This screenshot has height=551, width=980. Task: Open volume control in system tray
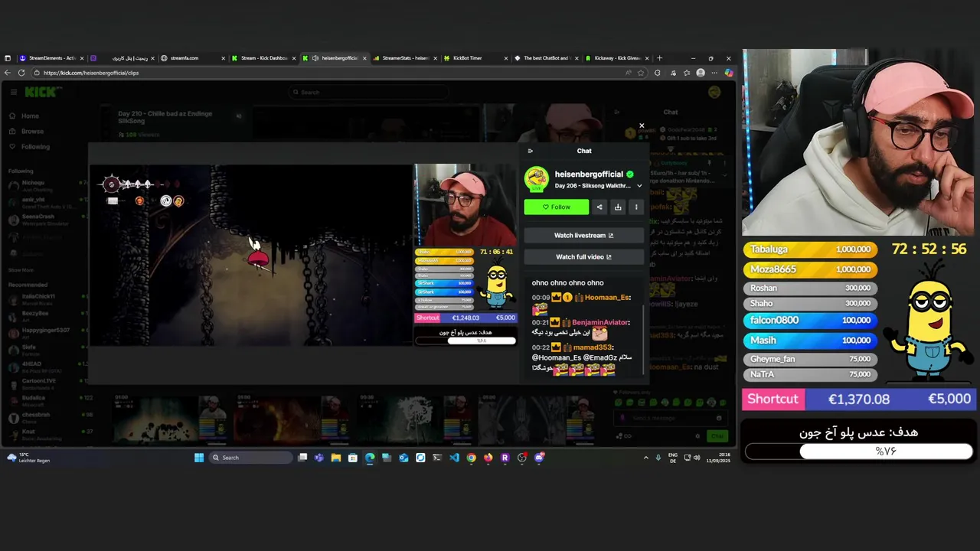tap(696, 458)
